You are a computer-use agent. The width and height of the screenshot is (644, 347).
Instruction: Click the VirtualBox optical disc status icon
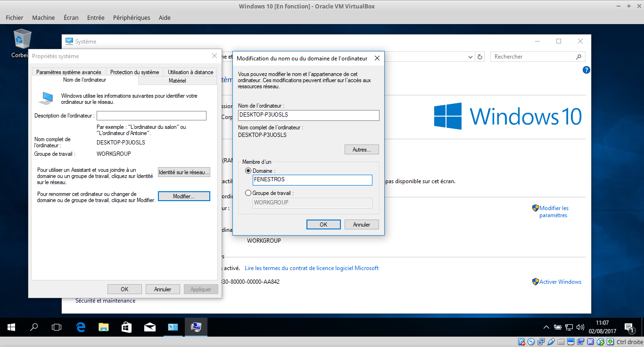pos(531,342)
